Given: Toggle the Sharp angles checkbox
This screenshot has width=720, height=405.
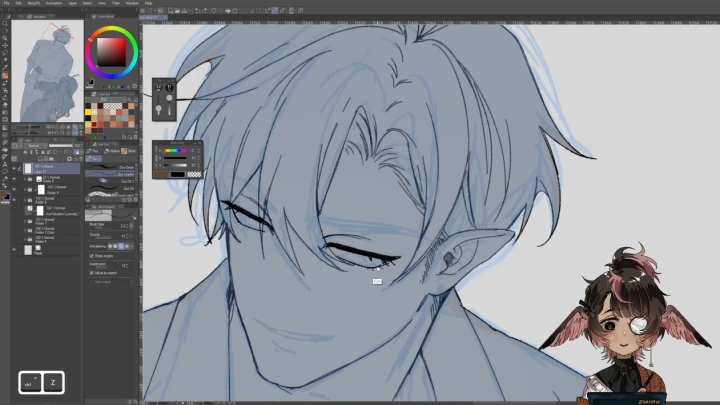Looking at the screenshot, I should point(92,256).
